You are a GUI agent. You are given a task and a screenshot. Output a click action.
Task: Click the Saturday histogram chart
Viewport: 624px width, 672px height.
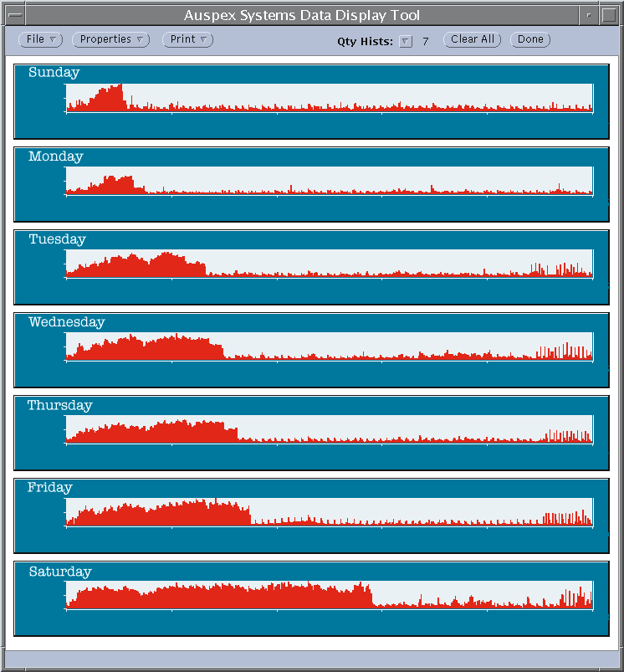(x=329, y=595)
